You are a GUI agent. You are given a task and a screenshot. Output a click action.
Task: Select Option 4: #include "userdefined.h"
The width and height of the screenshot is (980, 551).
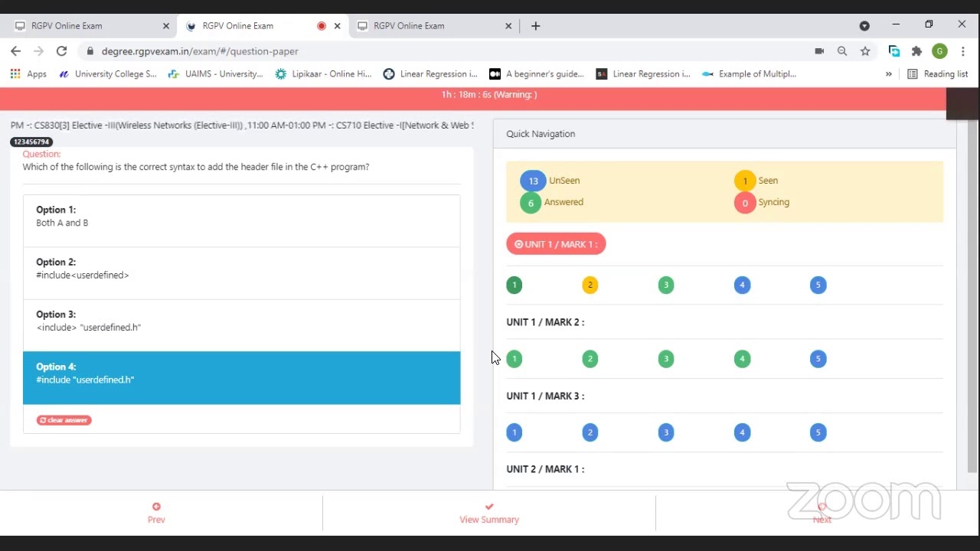(x=242, y=378)
